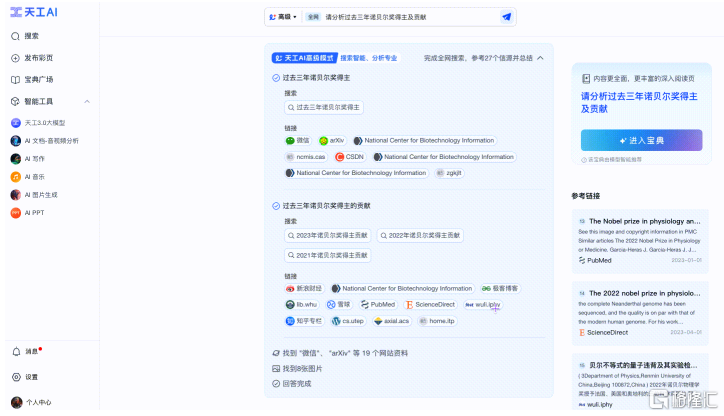Open AI 写作 tool
The image size is (724, 416).
[28, 159]
